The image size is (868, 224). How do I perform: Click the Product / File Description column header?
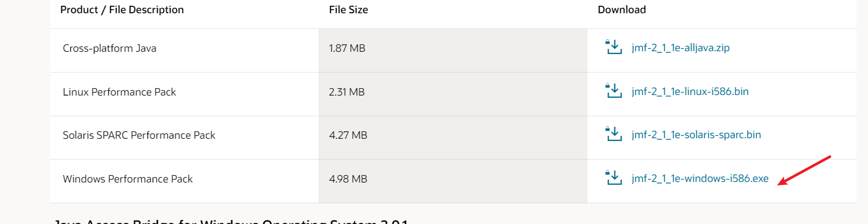click(x=122, y=10)
